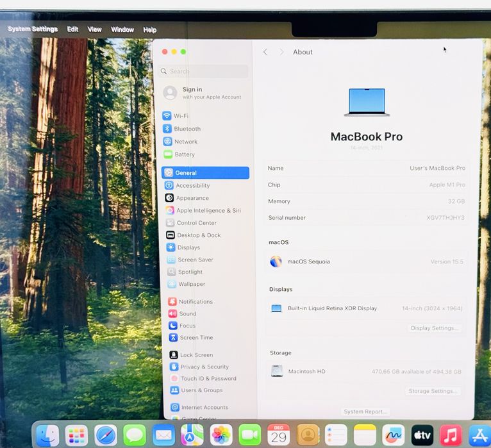Open Touch ID & Password settings
Image resolution: width=491 pixels, height=448 pixels.
[204, 379]
